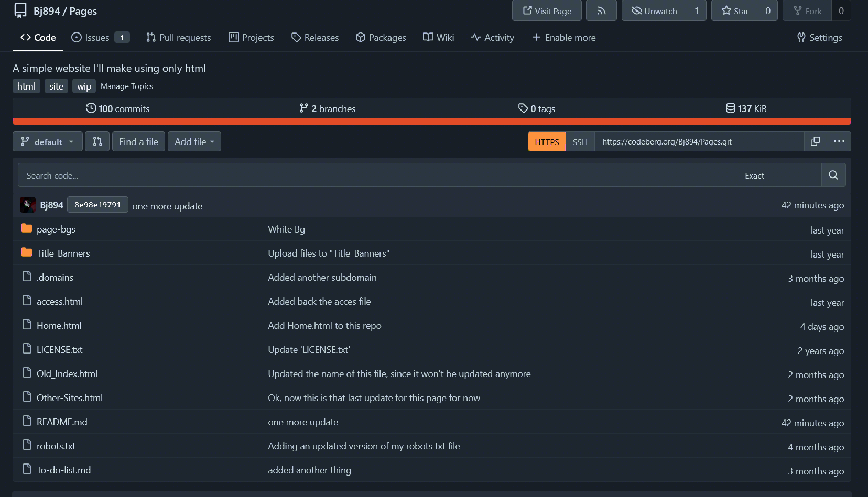Open the compare branches icon button
Image resolution: width=868 pixels, height=497 pixels.
point(97,141)
